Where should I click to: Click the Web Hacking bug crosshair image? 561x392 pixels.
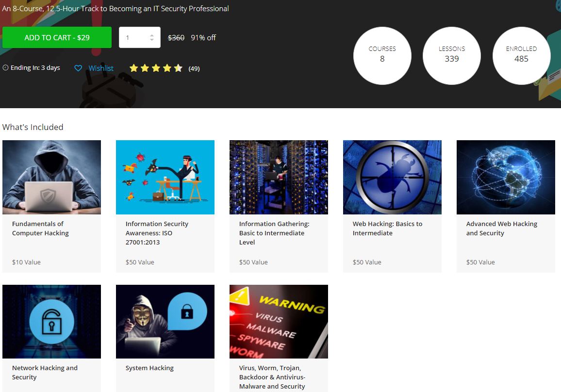(x=392, y=177)
